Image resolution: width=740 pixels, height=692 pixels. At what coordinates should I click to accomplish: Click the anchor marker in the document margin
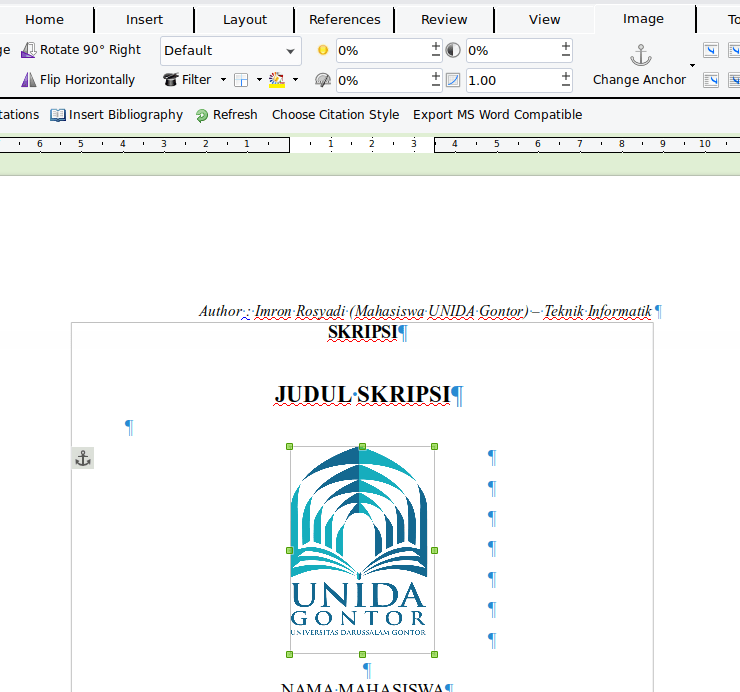pos(83,458)
